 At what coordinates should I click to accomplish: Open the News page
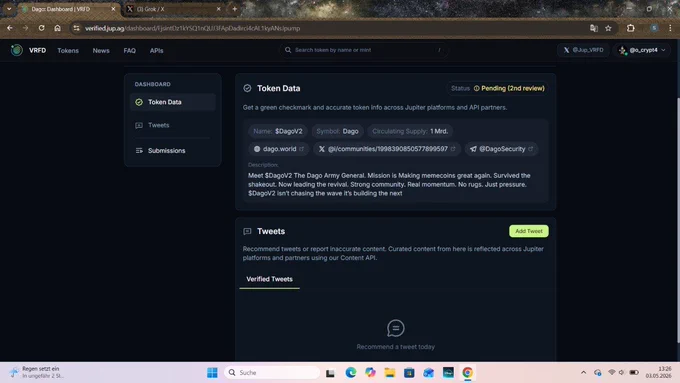click(x=101, y=51)
